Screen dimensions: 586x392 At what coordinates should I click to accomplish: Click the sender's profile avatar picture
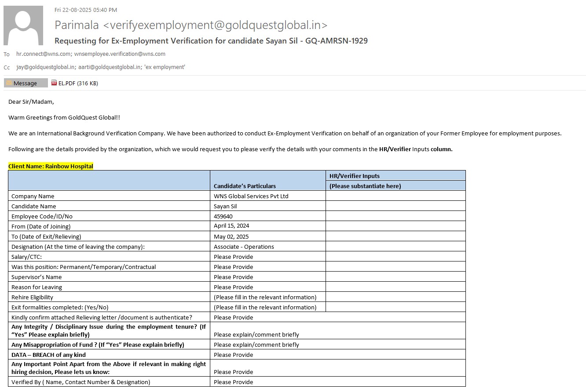(23, 25)
